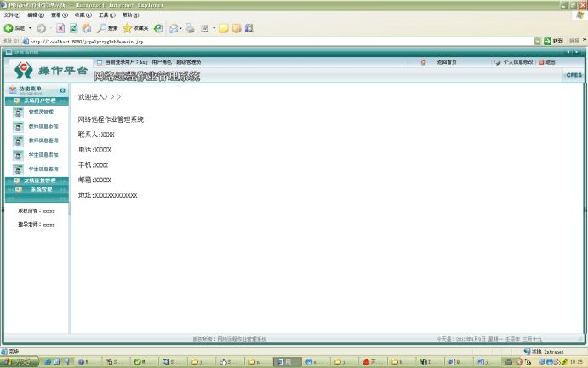Open the 收藏 (Favorites) menu

pyautogui.click(x=83, y=15)
